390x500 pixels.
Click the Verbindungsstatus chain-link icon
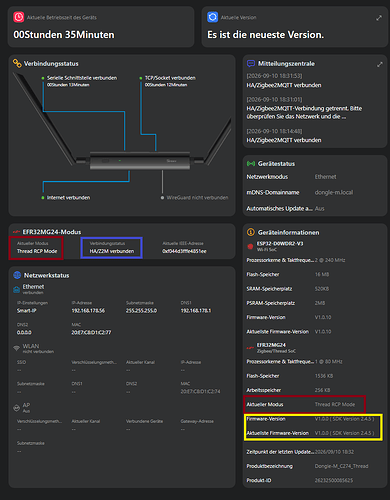pos(17,63)
